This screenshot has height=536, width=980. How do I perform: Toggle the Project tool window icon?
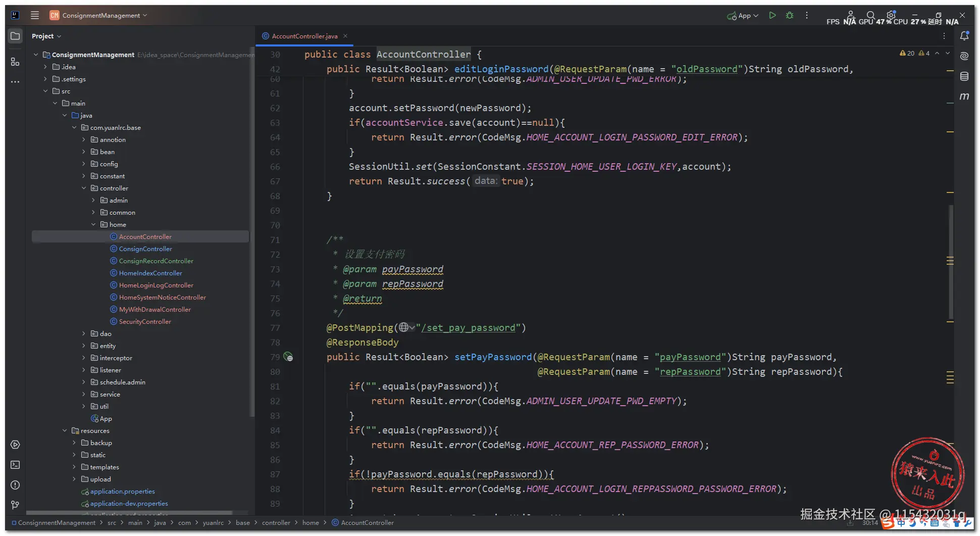[15, 36]
